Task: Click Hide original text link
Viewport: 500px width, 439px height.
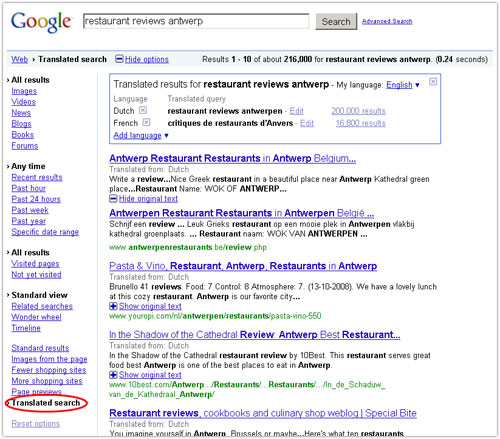Action: [148, 199]
